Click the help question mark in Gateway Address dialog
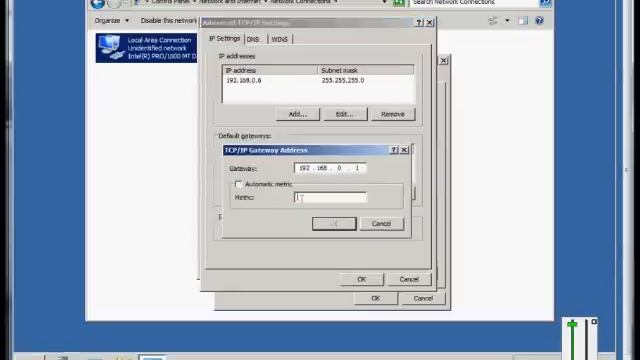640x360 pixels. [x=394, y=150]
